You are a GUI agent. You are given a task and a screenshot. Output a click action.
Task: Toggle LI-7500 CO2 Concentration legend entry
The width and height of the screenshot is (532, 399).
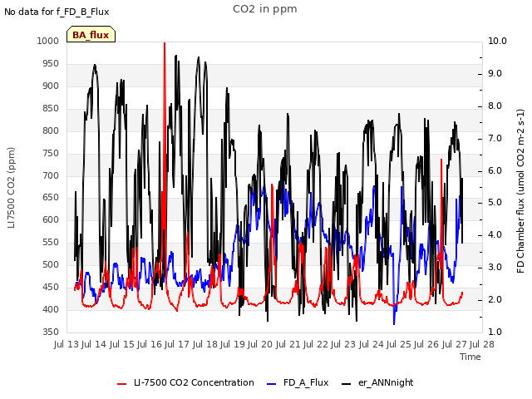click(x=185, y=382)
